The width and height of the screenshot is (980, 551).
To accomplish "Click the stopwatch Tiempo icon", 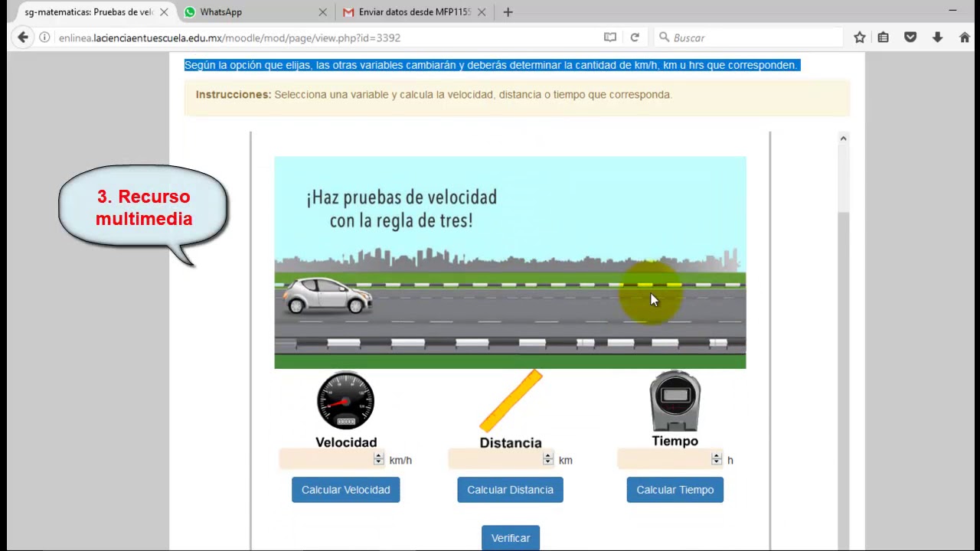I will point(675,402).
